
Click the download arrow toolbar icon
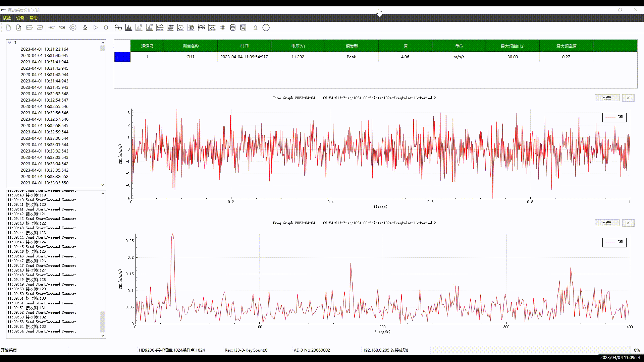tap(85, 28)
